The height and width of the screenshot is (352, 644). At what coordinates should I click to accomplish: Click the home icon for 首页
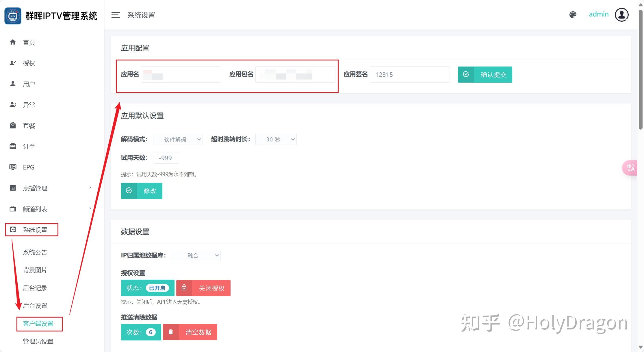click(x=13, y=42)
